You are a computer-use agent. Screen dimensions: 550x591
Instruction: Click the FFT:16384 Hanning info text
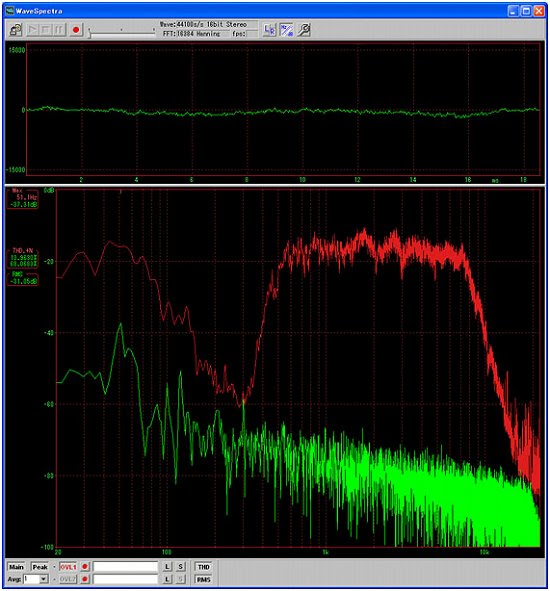[192, 34]
